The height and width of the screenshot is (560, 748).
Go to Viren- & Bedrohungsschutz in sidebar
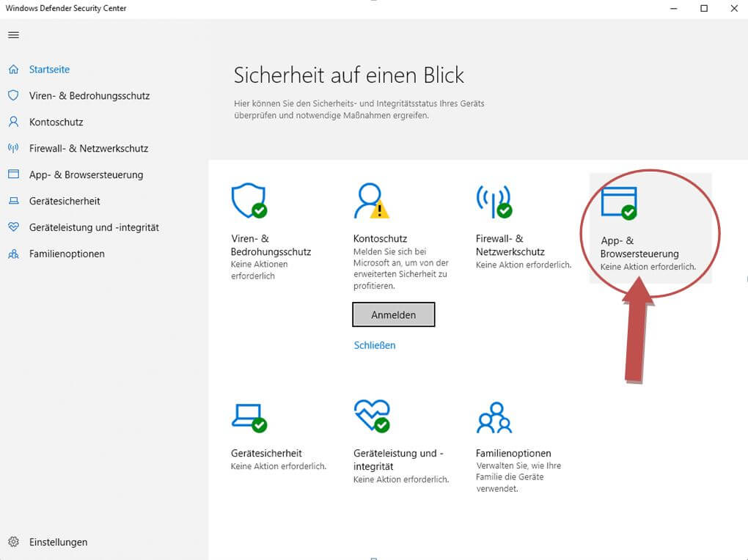[x=89, y=96]
